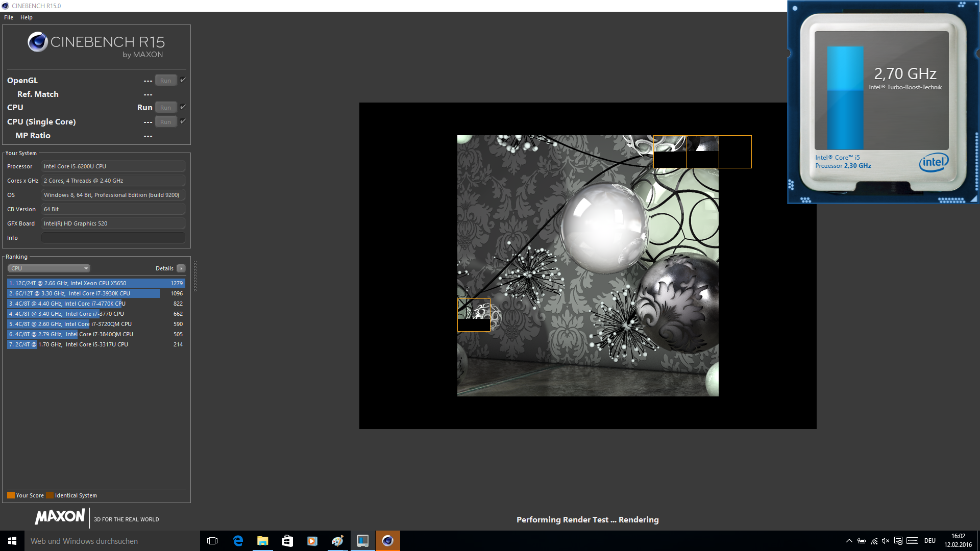Click the Identical System brown swatch
The width and height of the screenshot is (980, 551).
click(x=50, y=495)
